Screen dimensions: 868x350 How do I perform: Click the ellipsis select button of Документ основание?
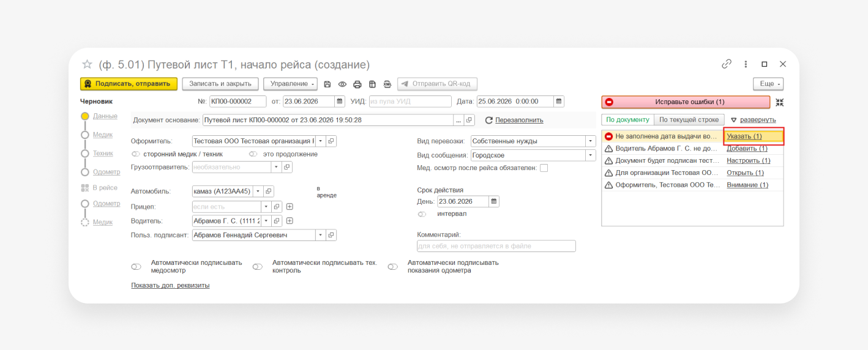pos(459,120)
